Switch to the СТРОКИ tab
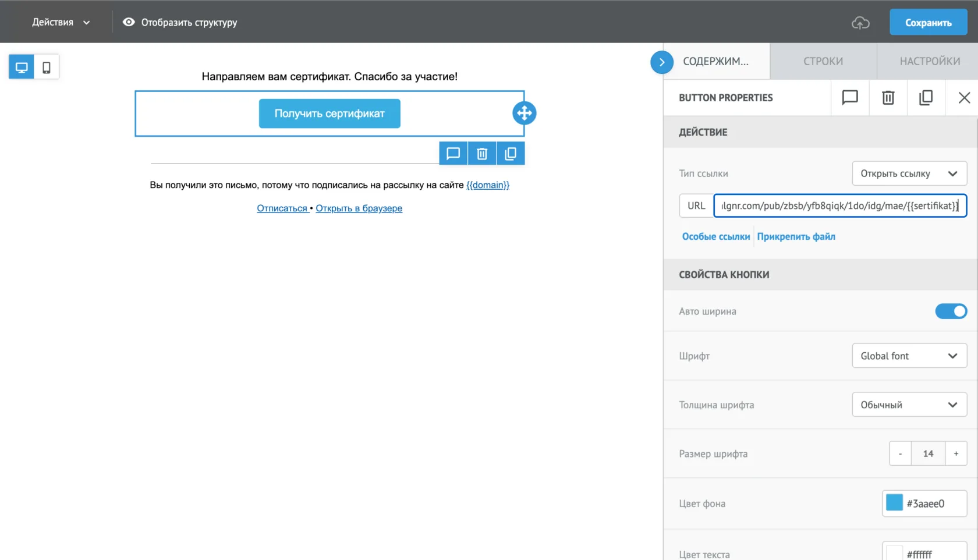978x560 pixels. 823,61
